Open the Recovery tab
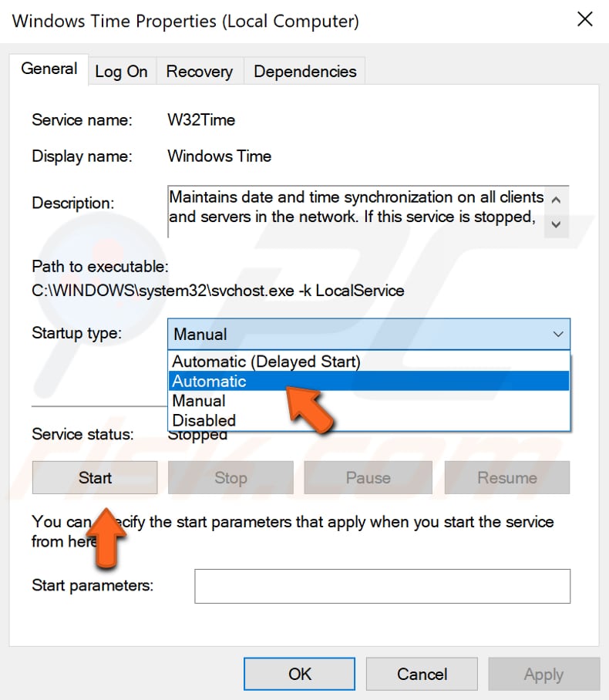This screenshot has height=700, width=609. click(199, 71)
